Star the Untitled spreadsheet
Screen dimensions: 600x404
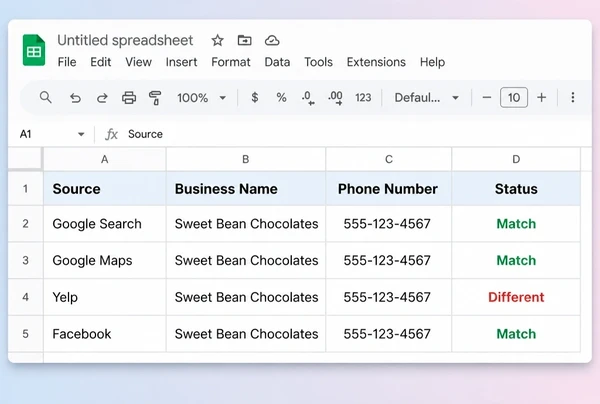click(x=217, y=40)
